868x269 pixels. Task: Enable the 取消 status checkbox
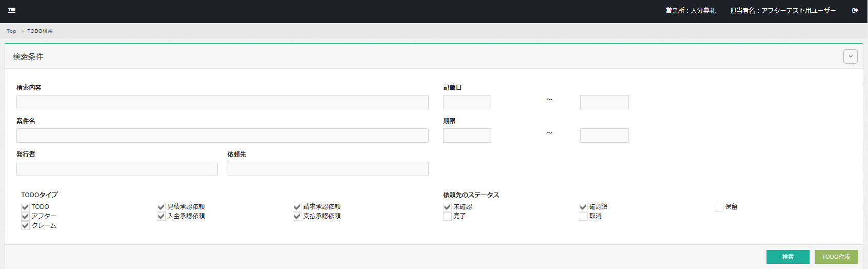click(x=583, y=216)
